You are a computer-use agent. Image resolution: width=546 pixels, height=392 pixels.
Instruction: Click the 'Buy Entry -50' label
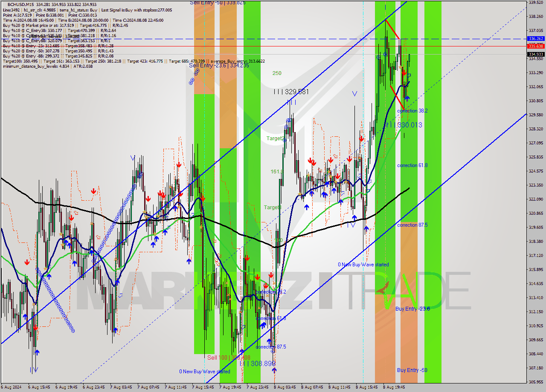(412, 370)
